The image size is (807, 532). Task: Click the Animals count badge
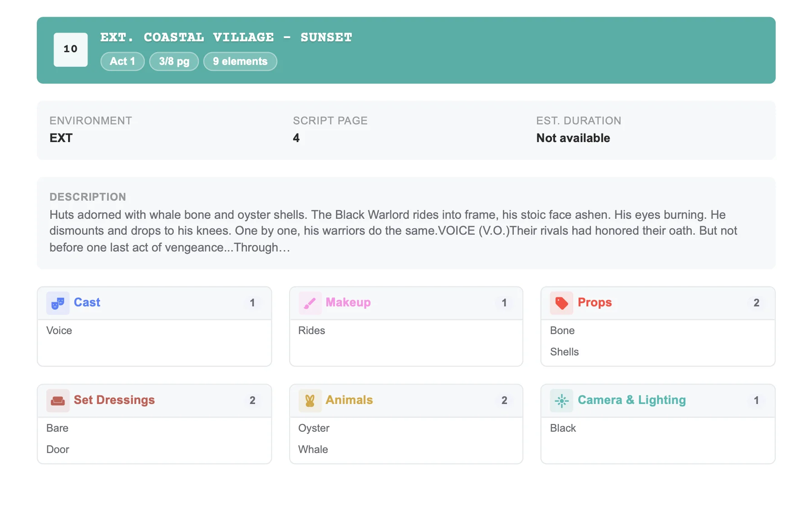click(504, 400)
